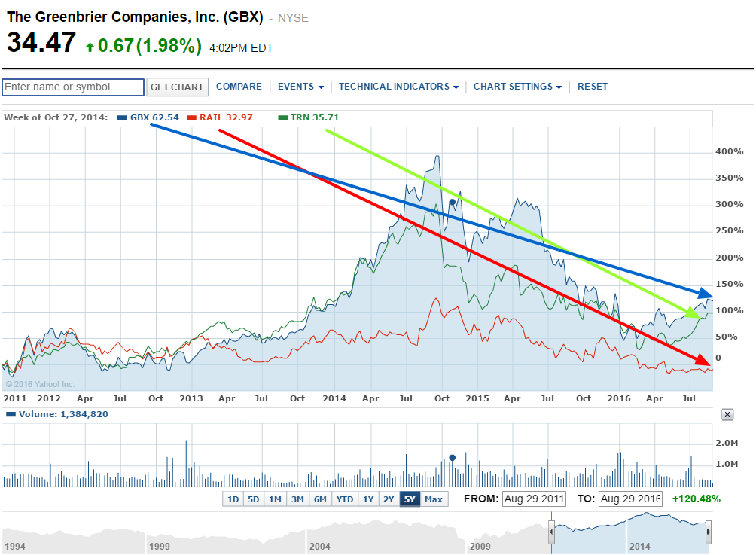Image resolution: width=756 pixels, height=555 pixels.
Task: Select the 3M time range
Action: click(x=298, y=499)
